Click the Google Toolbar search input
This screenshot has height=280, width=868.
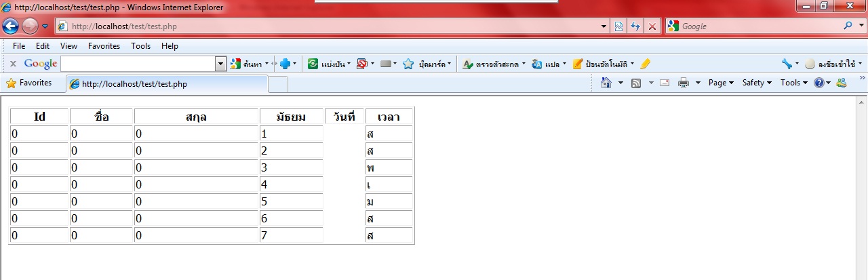[x=138, y=64]
